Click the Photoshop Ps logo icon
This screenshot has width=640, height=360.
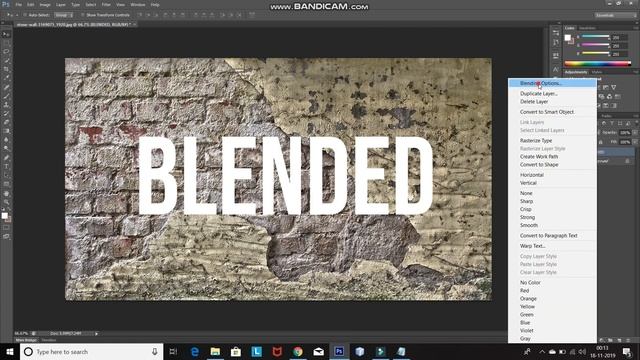coord(5,4)
